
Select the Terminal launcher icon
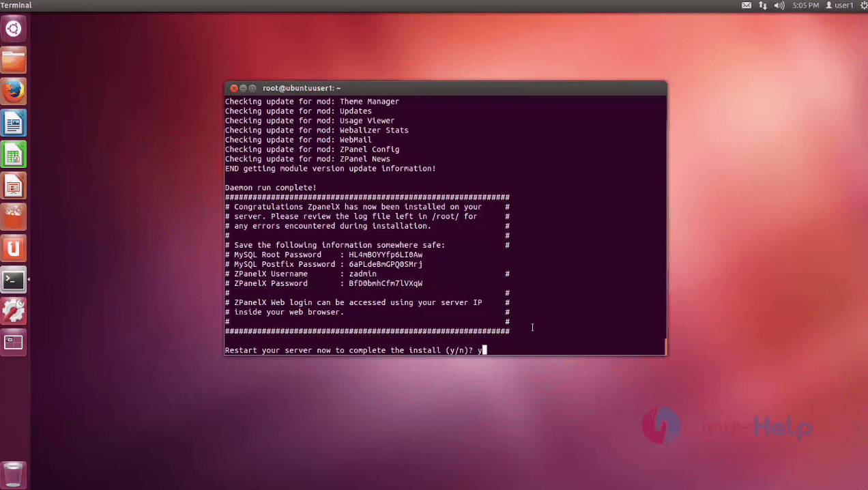(x=14, y=280)
